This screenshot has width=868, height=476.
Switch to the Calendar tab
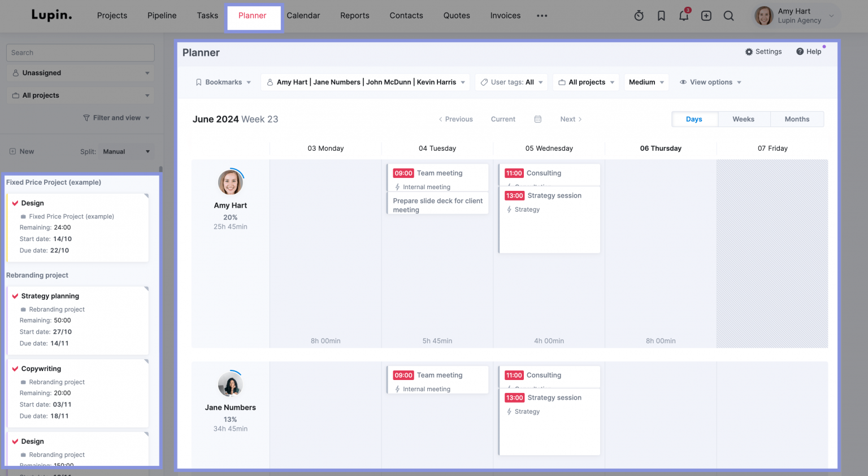pyautogui.click(x=303, y=15)
